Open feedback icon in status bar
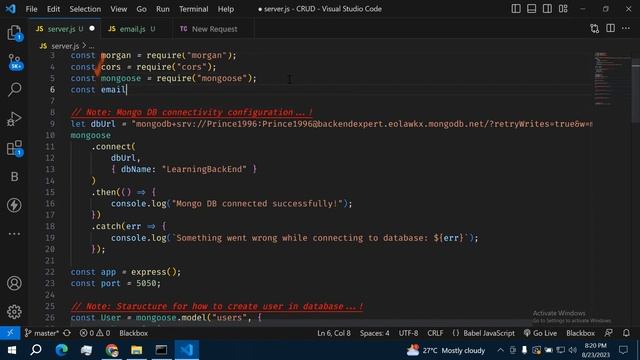The image size is (640, 360). 609,333
